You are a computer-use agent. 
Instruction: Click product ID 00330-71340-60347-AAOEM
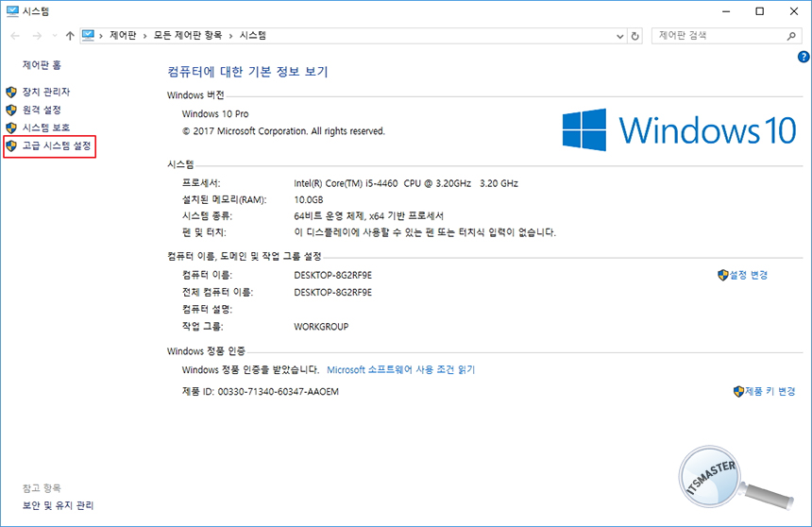279,392
